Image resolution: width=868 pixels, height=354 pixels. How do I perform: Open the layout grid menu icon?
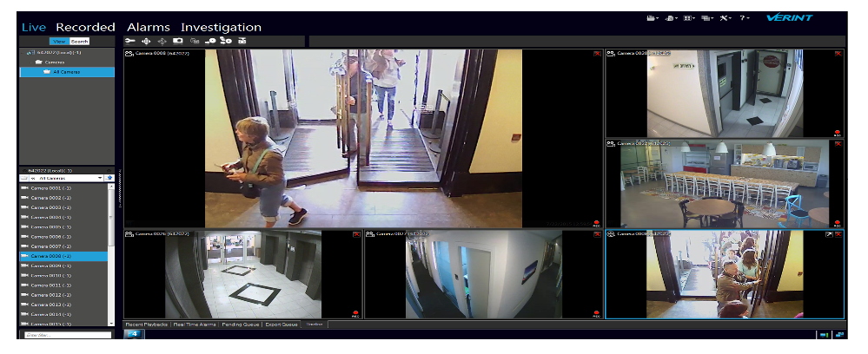[x=689, y=18]
